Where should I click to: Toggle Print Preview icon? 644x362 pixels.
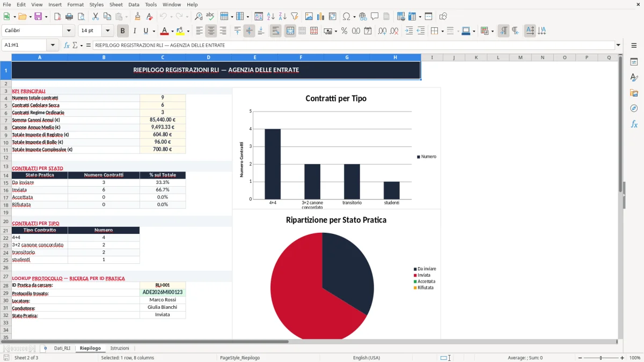(80, 17)
